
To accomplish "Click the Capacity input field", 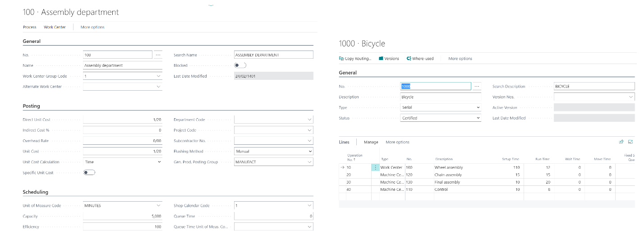I will (123, 217).
